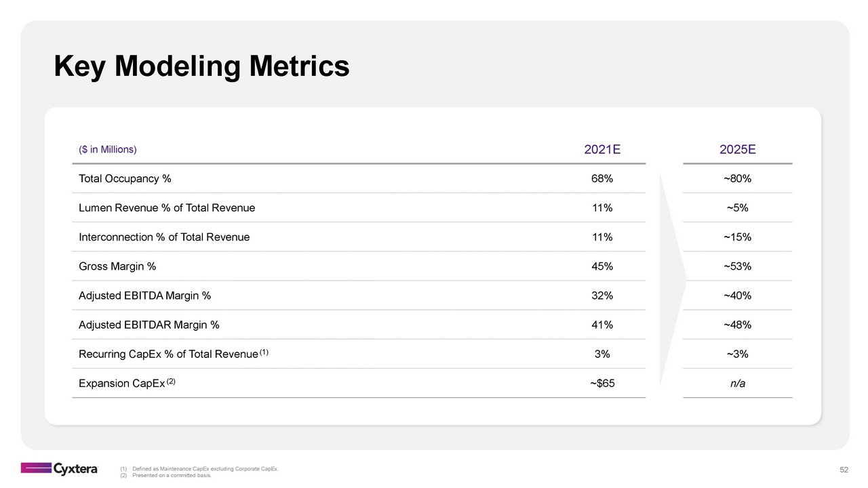Viewport: 868px width, 488px height.
Task: Select the "Adjusted EBITDA Margin %" label
Action: click(144, 296)
